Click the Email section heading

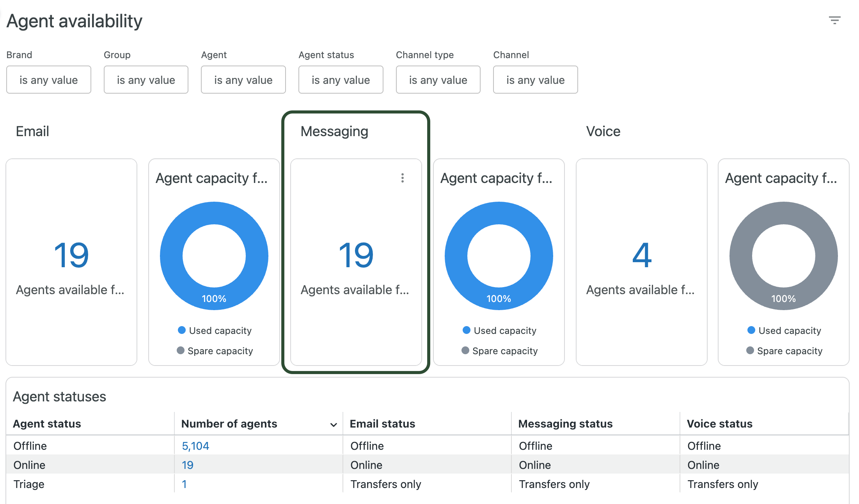pos(32,131)
